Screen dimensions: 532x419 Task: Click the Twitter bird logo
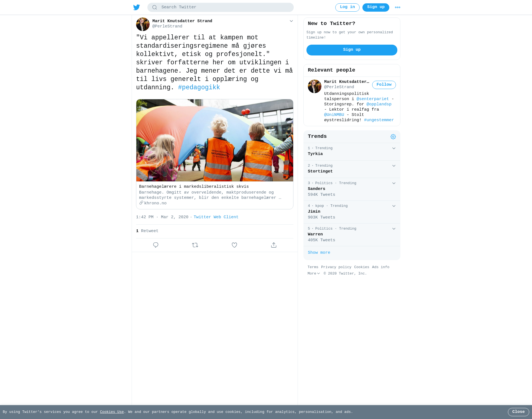coord(136,7)
